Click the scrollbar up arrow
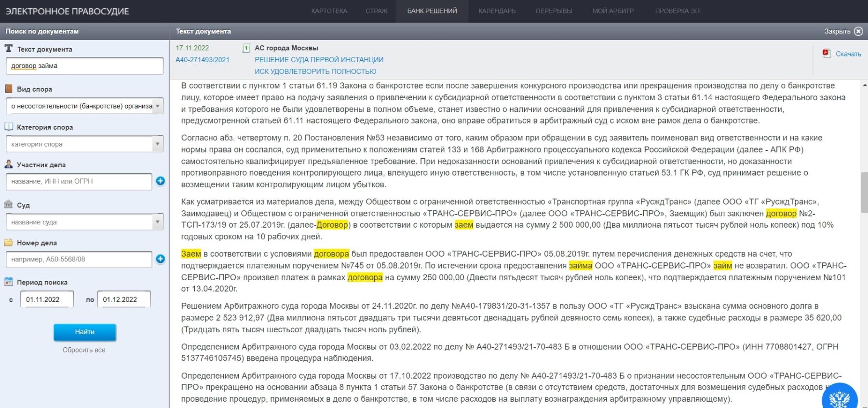The width and height of the screenshot is (868, 408). click(864, 84)
